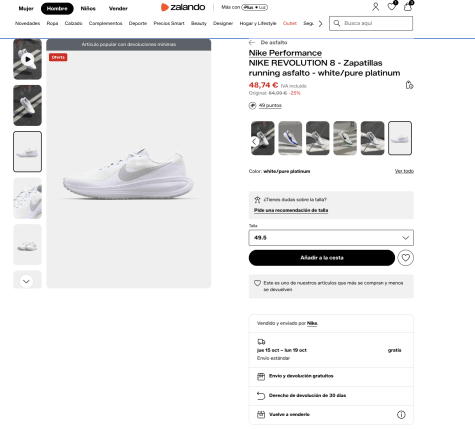
Task: Click Añadir a la cesta button
Action: click(322, 258)
